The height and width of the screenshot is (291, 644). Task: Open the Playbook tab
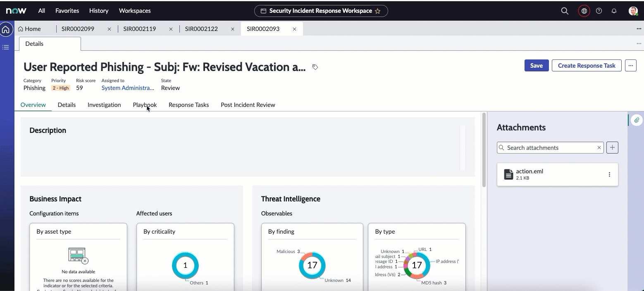[x=145, y=105]
